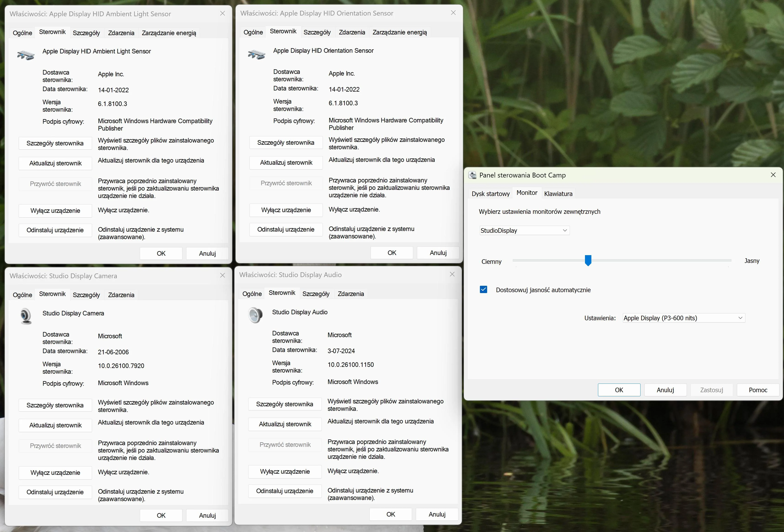The image size is (784, 532).
Task: Open Zdarzenia tab in Studio Display Camera window
Action: 121,295
